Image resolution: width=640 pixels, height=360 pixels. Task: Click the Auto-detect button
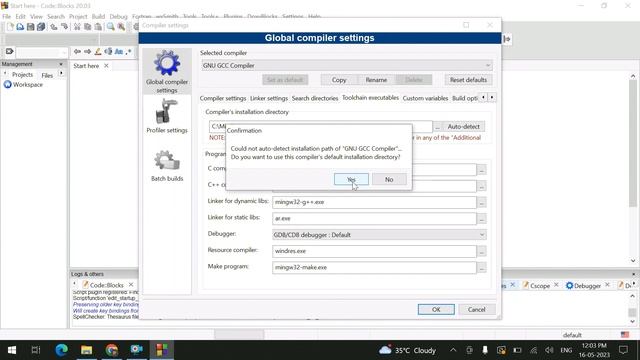pos(463,127)
